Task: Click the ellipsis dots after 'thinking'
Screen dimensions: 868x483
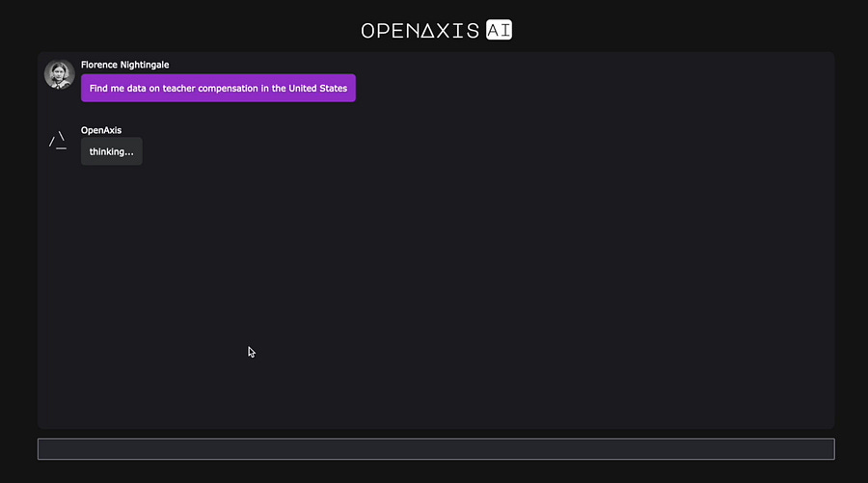Action: [129, 154]
